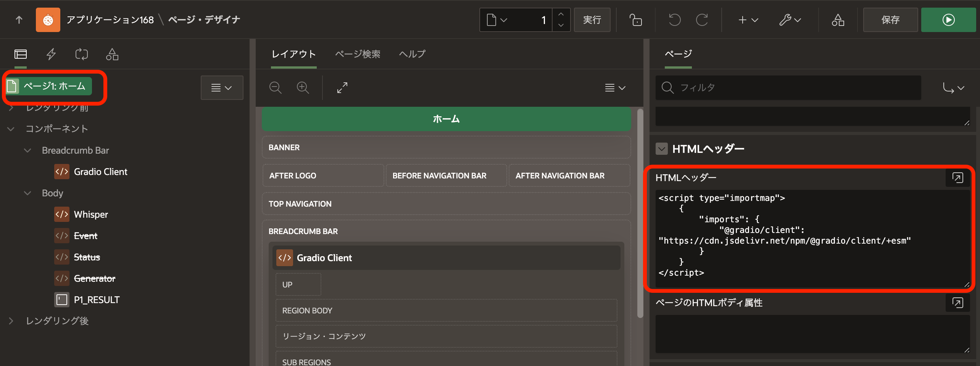This screenshot has width=980, height=366.
Task: Switch to the Rendering tree tab icon
Action: (21, 54)
